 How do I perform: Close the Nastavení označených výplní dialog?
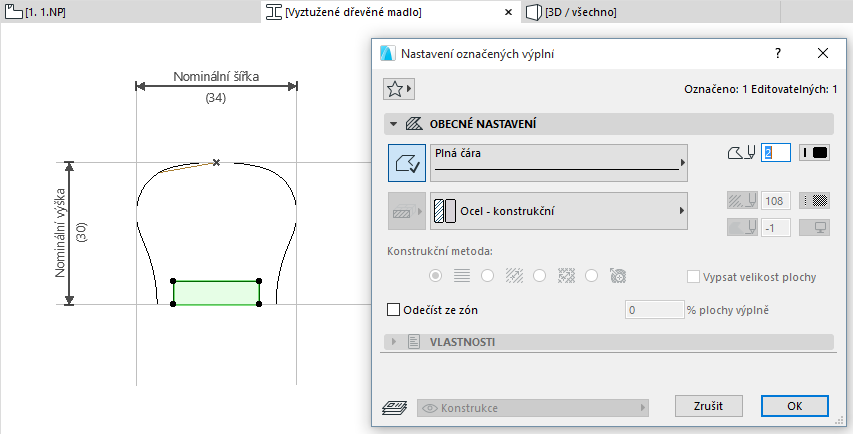[823, 53]
